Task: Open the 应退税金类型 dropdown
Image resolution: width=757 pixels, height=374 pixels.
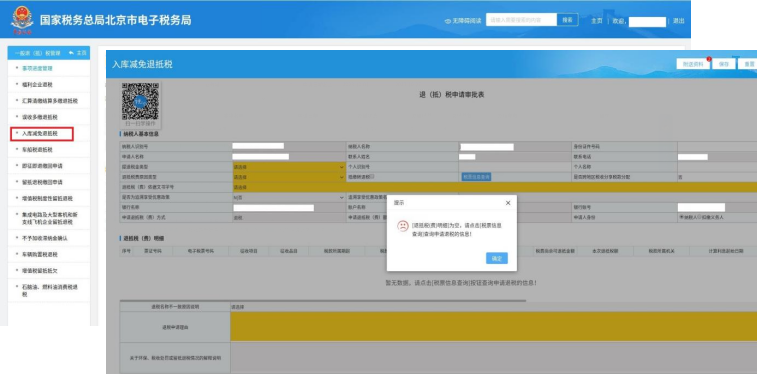Action: point(289,167)
